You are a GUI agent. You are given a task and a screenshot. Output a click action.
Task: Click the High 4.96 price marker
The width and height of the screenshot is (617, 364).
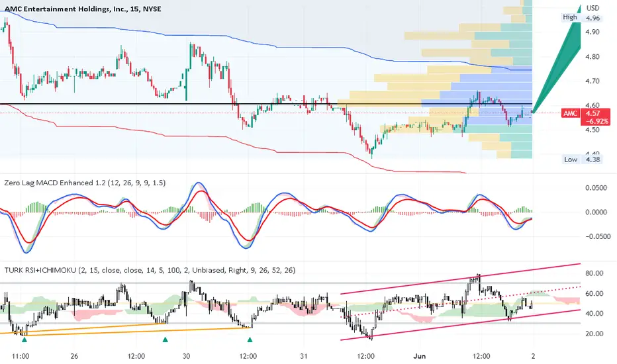point(581,17)
